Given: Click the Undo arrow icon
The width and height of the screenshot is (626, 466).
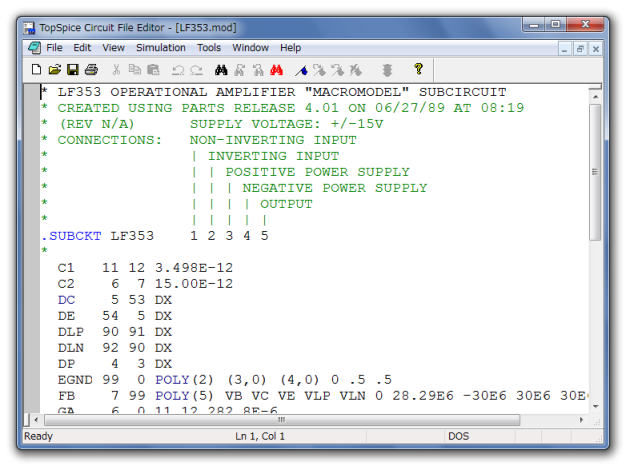Looking at the screenshot, I should (178, 71).
